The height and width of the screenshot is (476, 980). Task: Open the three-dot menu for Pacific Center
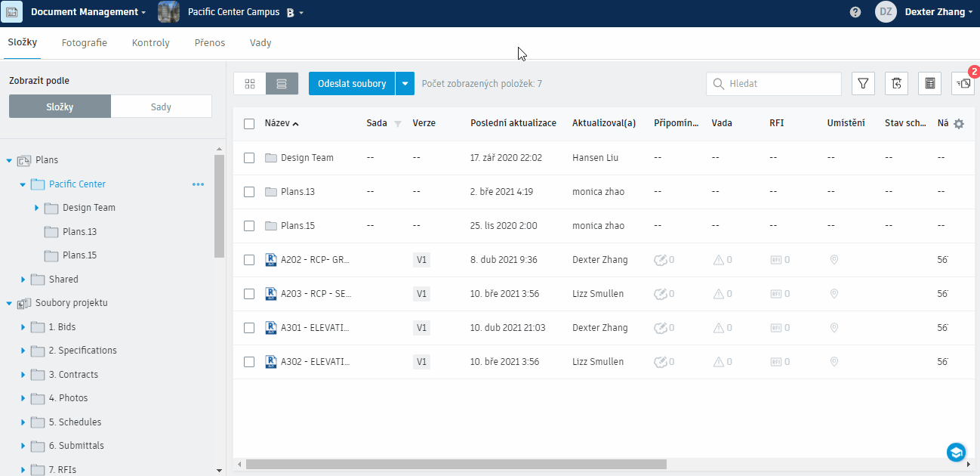(x=198, y=184)
